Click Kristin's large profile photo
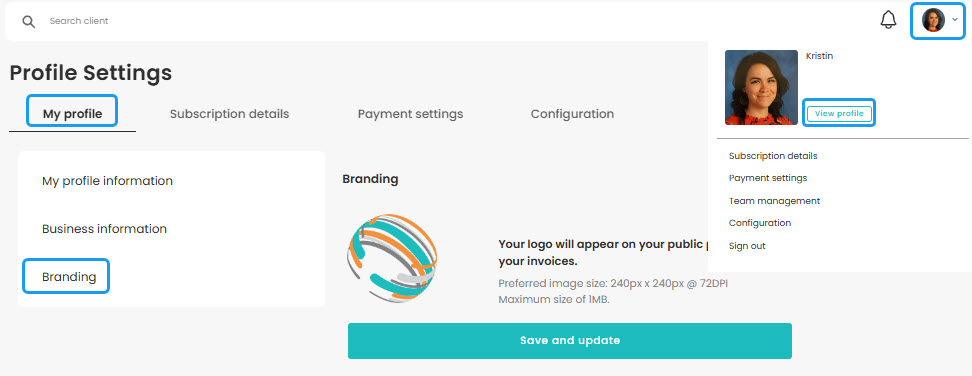This screenshot has width=972, height=376. tap(761, 87)
